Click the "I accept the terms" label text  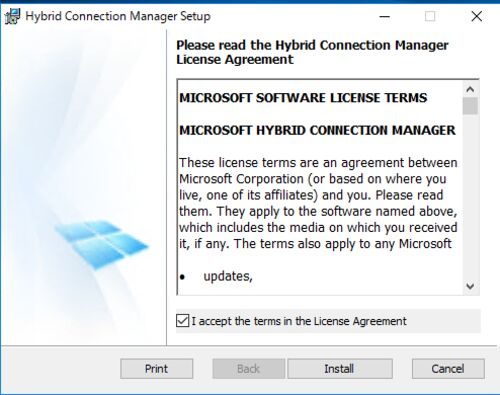299,321
